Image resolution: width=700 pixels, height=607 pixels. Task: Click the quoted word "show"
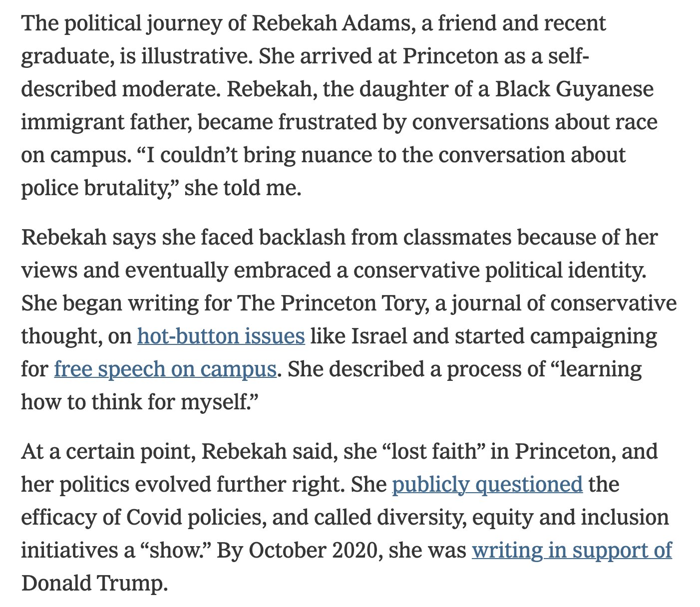pos(177,551)
